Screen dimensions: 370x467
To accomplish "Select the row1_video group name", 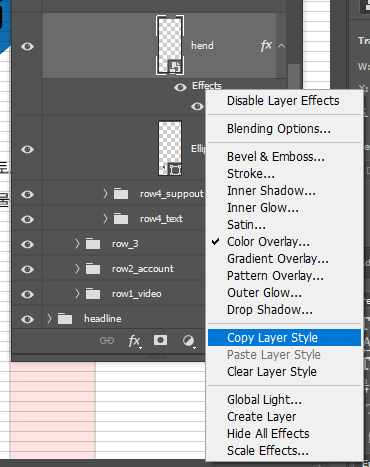I will [x=137, y=294].
